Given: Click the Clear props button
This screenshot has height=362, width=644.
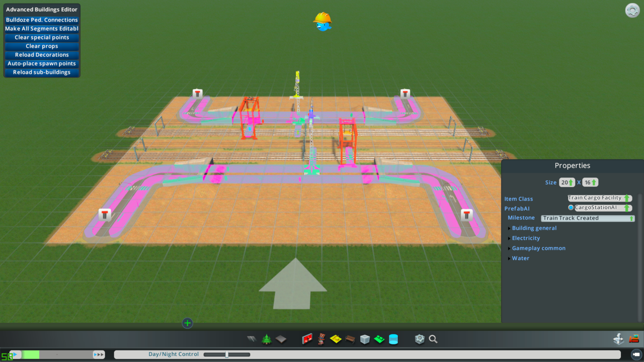Looking at the screenshot, I should [x=42, y=46].
